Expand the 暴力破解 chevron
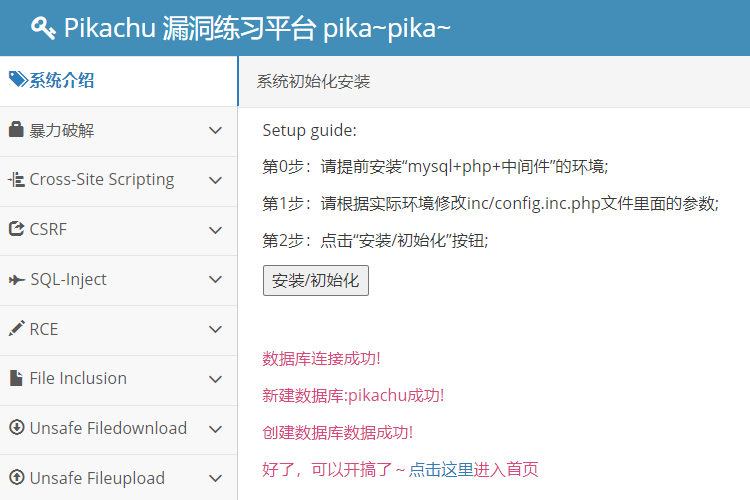The height and width of the screenshot is (500, 750). (x=216, y=130)
